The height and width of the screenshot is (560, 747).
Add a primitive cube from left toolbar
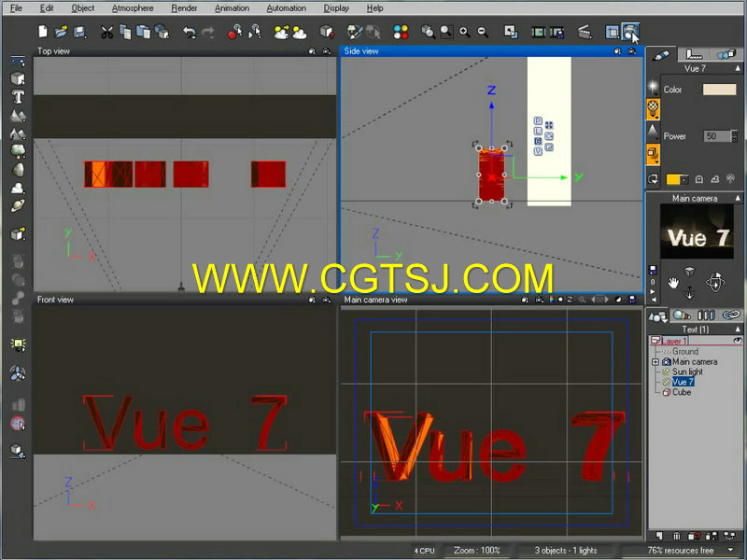point(18,78)
